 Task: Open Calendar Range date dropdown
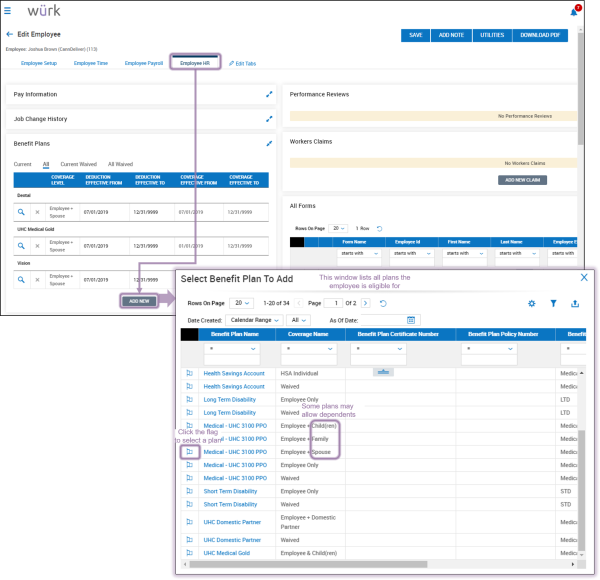click(x=254, y=320)
